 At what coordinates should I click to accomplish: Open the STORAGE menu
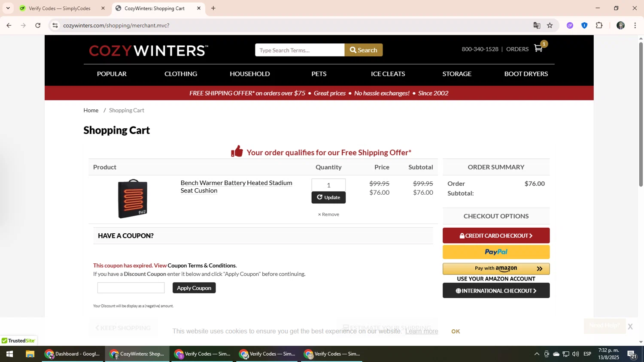tap(457, 74)
